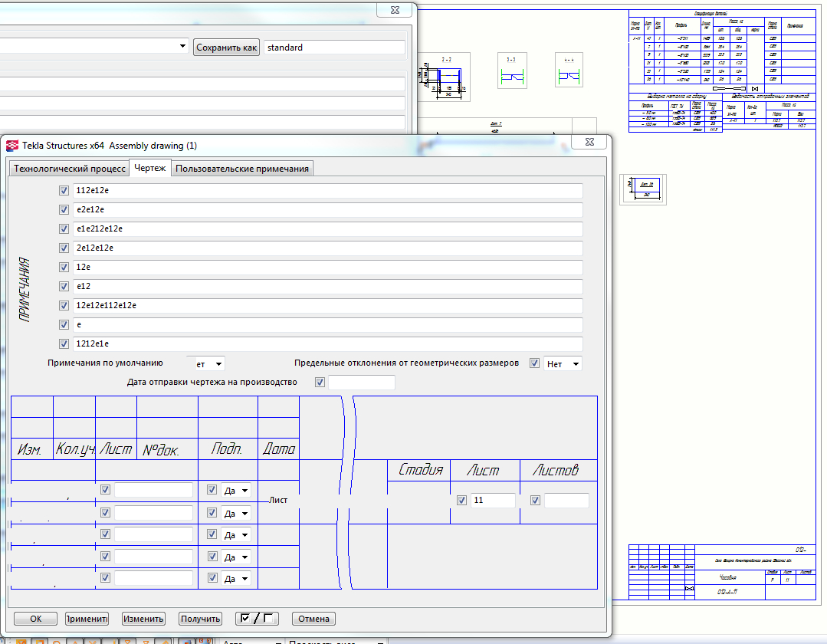This screenshot has height=644, width=827.
Task: Toggle all checkboxes on/off button
Action: click(257, 619)
